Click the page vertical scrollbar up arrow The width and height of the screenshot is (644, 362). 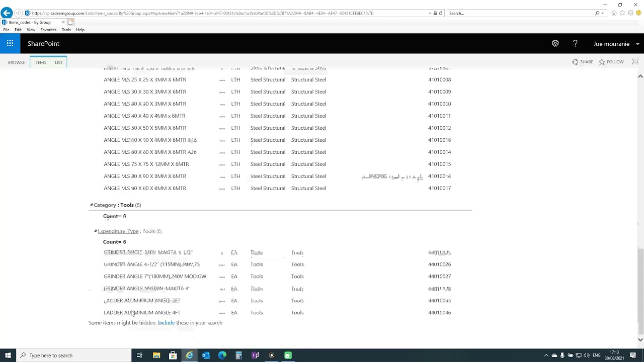click(x=640, y=76)
